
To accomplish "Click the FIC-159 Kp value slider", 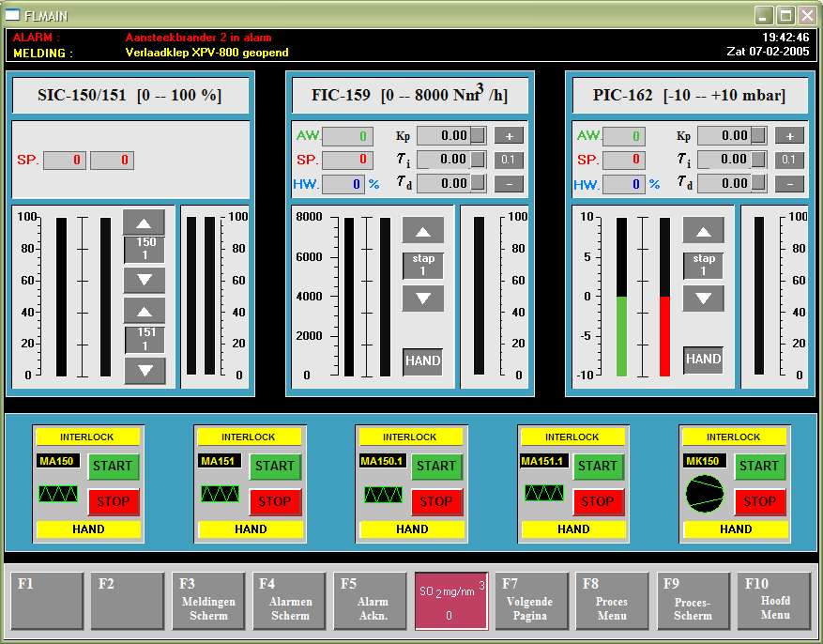I will 451,135.
